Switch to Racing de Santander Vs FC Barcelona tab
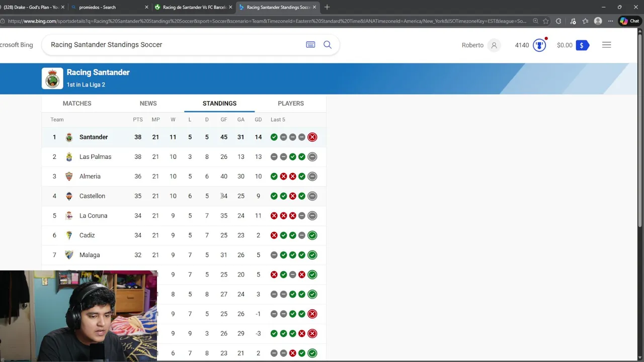 click(193, 7)
